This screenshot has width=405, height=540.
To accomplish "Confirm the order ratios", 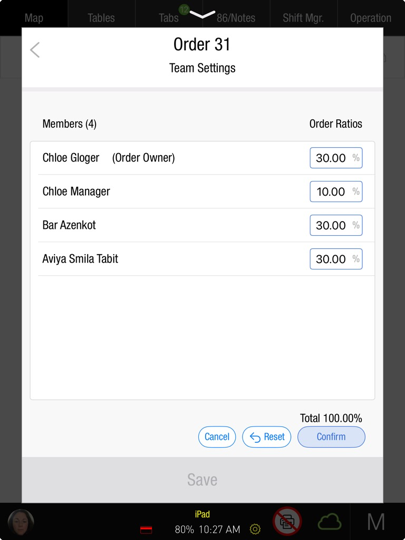I will click(331, 437).
